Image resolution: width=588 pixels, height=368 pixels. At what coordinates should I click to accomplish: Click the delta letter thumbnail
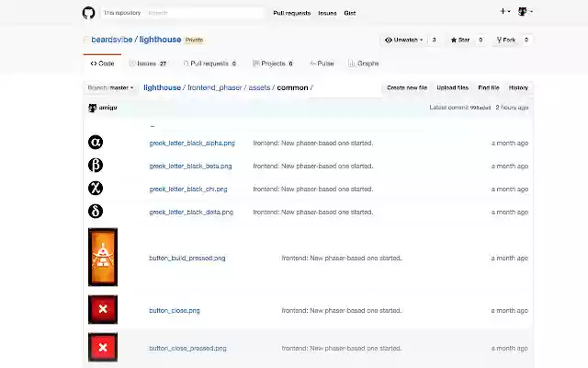[96, 211]
